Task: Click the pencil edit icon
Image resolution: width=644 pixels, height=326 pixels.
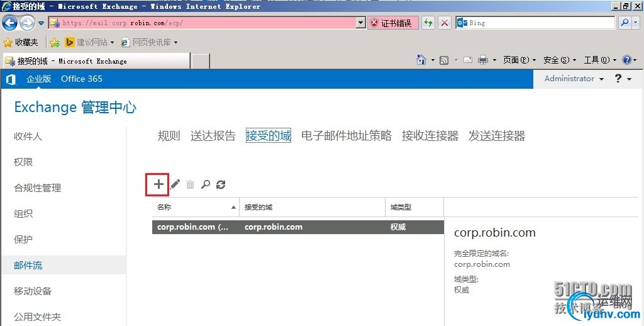Action: (x=175, y=184)
